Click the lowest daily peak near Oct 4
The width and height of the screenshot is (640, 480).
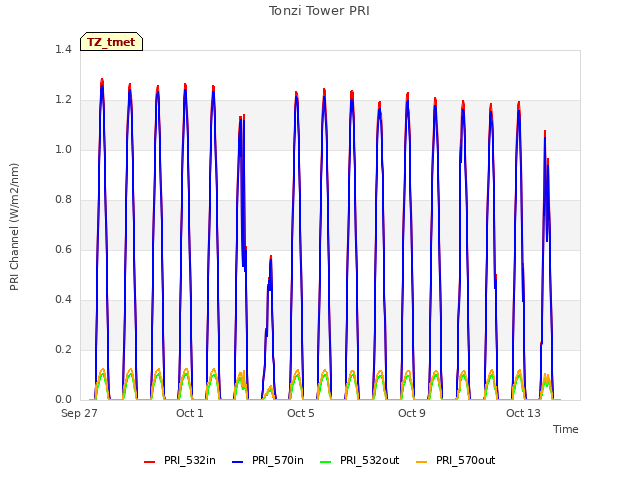[271, 257]
